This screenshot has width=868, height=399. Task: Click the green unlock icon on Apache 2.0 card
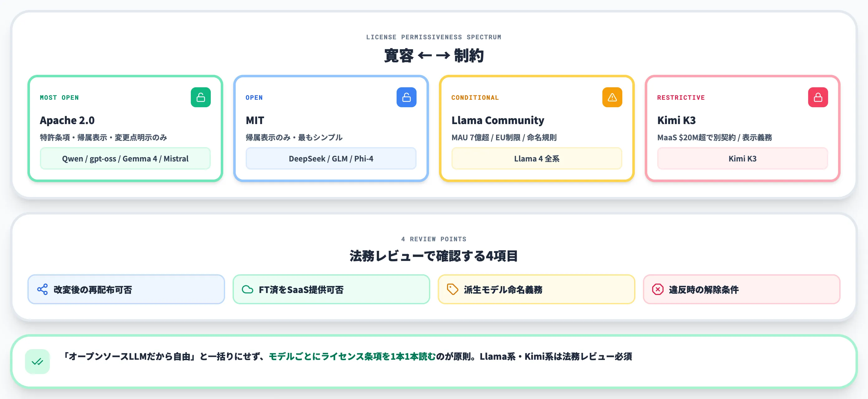200,97
